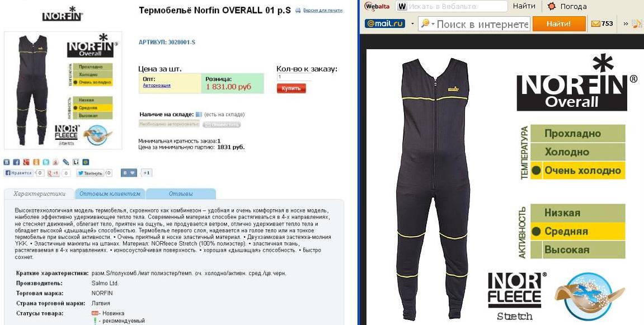Click the Facebook share icon
This screenshot has height=325, width=644.
[16, 162]
